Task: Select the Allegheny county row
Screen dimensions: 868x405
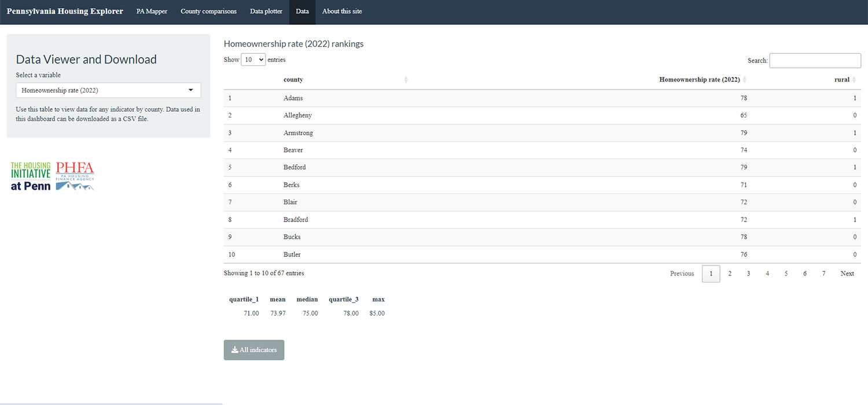Action: [297, 115]
